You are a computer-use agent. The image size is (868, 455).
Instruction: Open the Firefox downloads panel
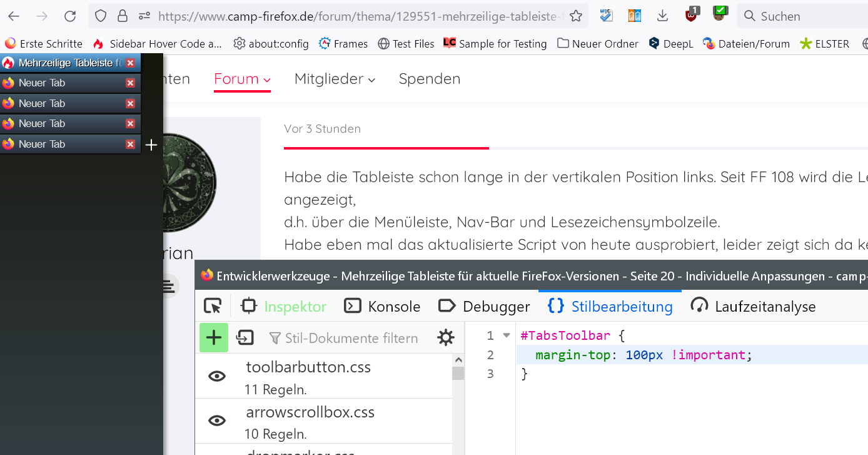click(663, 16)
